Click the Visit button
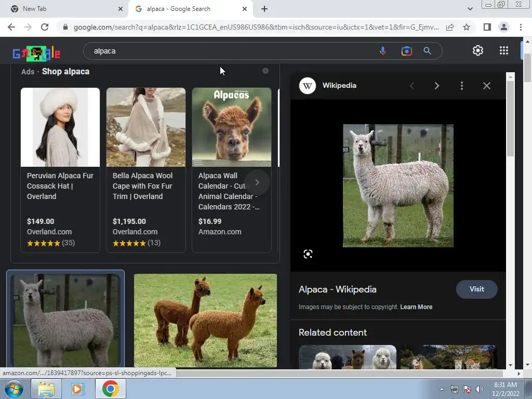Image resolution: width=532 pixels, height=399 pixels. 477,289
